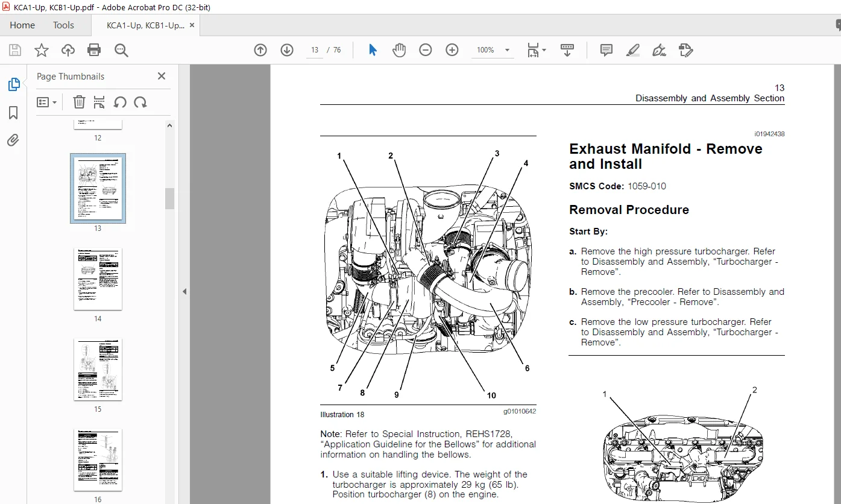Open the sign document tool
This screenshot has height=504, width=841.
660,50
